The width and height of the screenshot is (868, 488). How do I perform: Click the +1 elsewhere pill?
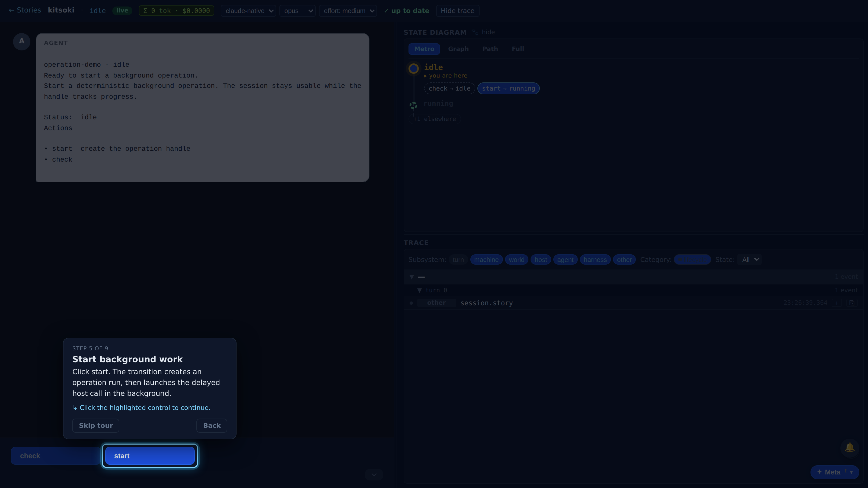434,119
